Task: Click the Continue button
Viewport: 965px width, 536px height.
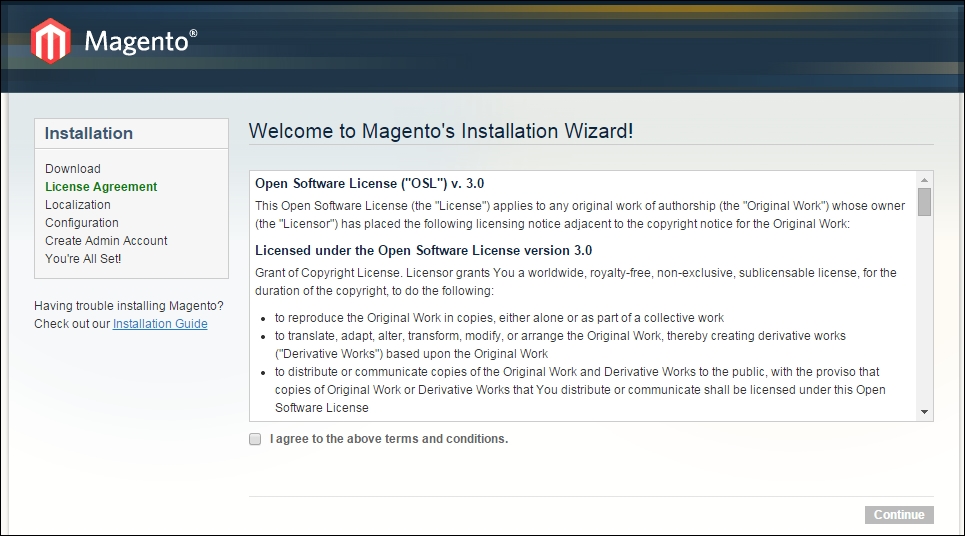Action: point(899,514)
